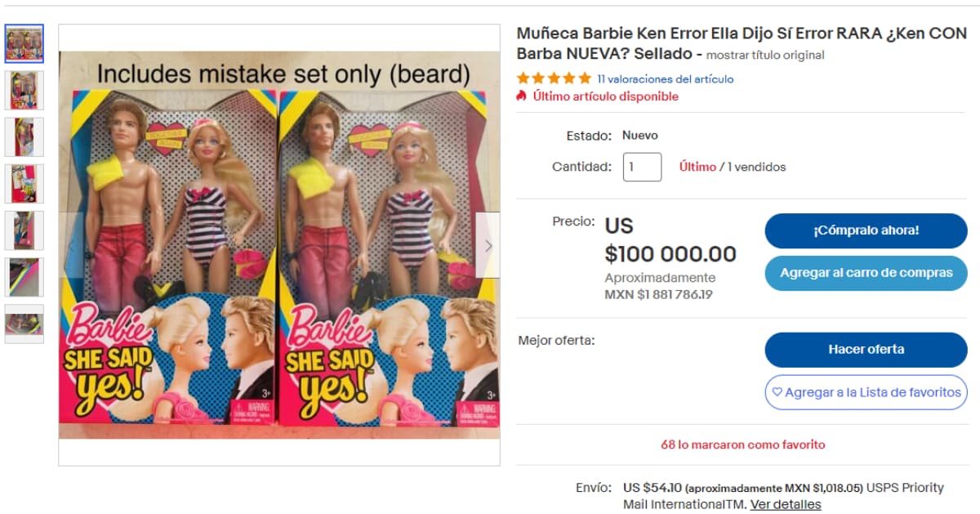
Task: Click the next image arrow on the photo
Action: (488, 245)
